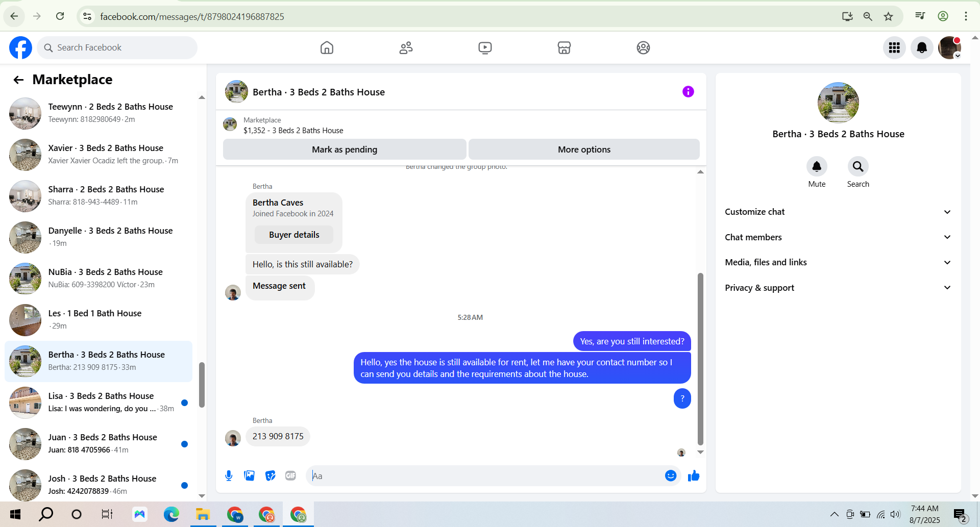Image resolution: width=980 pixels, height=527 pixels.
Task: Open Teewynn 2 Beds 2 Baths House chat
Action: click(x=99, y=113)
